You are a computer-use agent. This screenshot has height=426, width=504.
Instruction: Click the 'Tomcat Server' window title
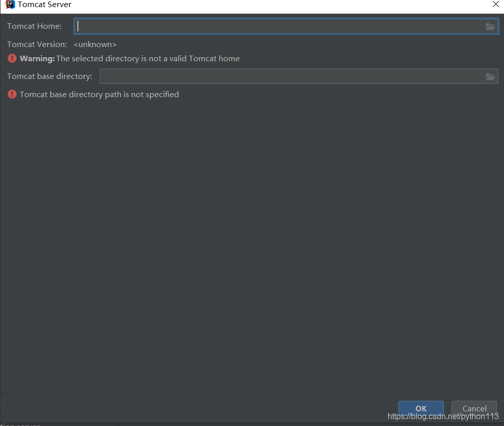(x=45, y=5)
